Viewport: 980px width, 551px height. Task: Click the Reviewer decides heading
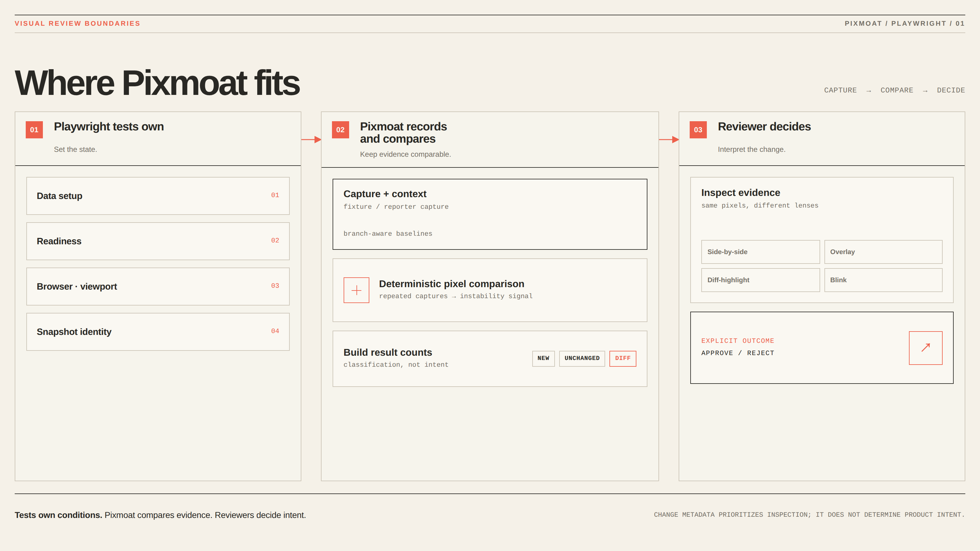(764, 127)
